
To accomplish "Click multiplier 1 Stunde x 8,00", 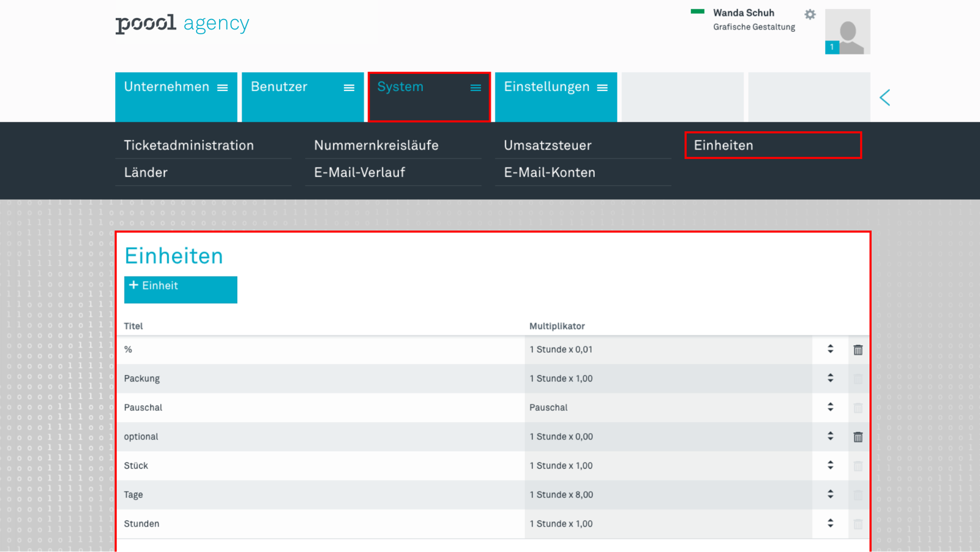I will tap(561, 495).
